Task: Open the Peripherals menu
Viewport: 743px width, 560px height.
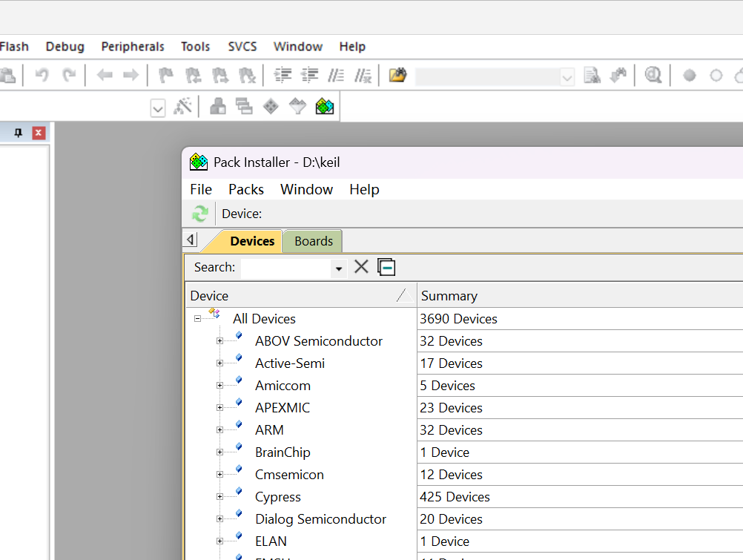Action: (x=133, y=47)
